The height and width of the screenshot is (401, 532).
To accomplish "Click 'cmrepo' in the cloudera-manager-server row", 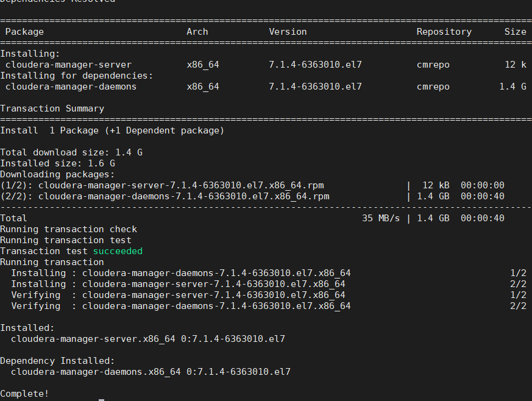I will (x=433, y=65).
